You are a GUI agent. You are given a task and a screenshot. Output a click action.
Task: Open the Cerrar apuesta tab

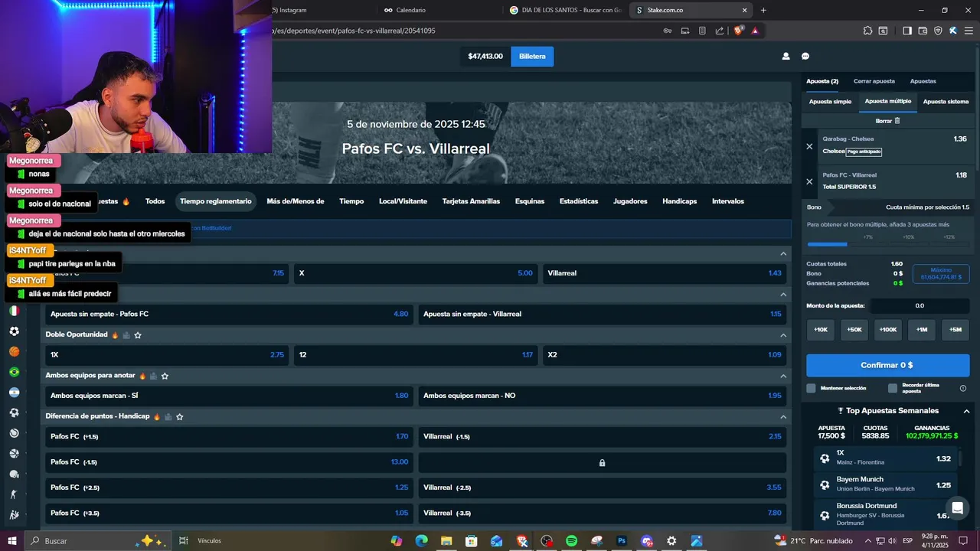click(874, 81)
